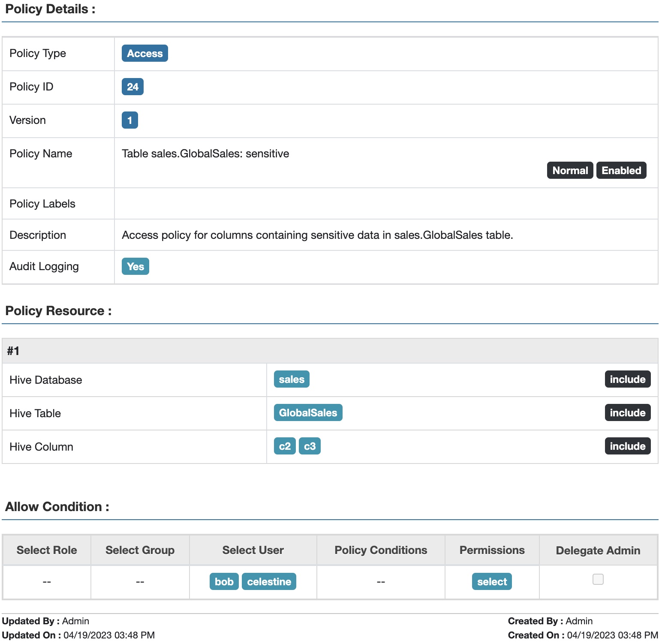Click the Access policy type badge
This screenshot has height=644, width=662.
point(144,54)
